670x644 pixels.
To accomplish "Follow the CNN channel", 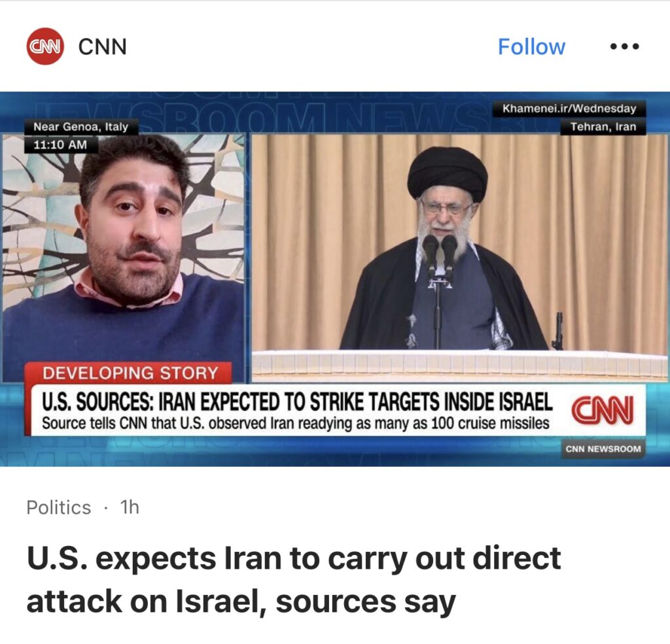I will (x=531, y=46).
